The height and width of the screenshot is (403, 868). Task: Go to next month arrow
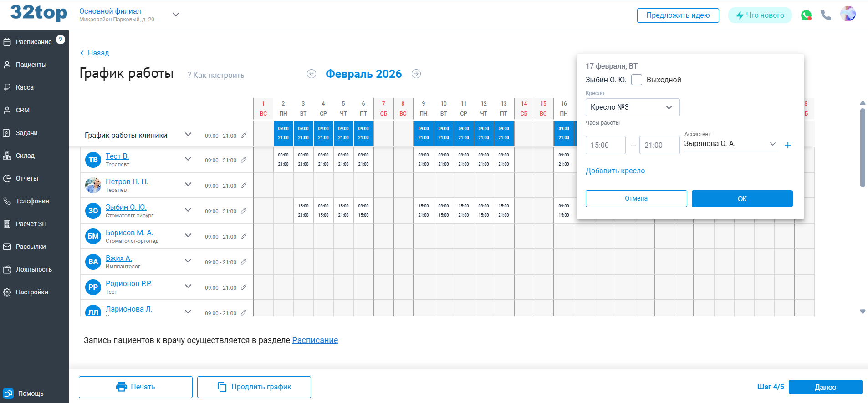[x=416, y=74]
